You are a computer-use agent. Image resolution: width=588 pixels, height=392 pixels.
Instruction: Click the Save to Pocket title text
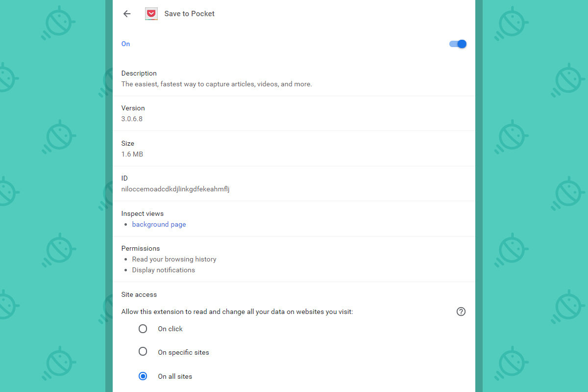[x=189, y=14]
